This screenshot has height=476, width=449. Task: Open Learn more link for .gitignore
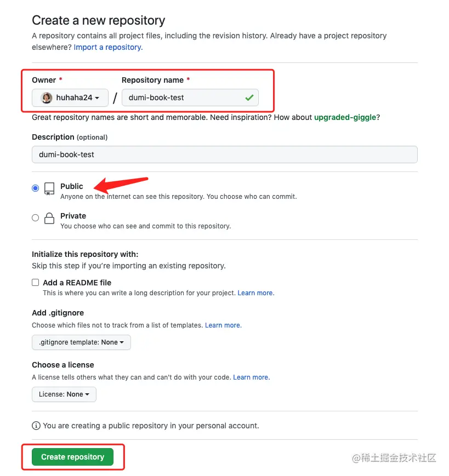tap(223, 325)
